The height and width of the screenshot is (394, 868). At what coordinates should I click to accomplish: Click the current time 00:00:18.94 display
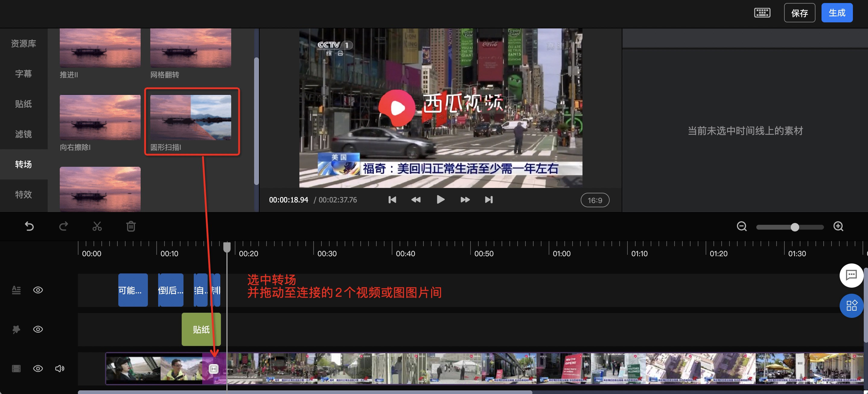tap(289, 200)
